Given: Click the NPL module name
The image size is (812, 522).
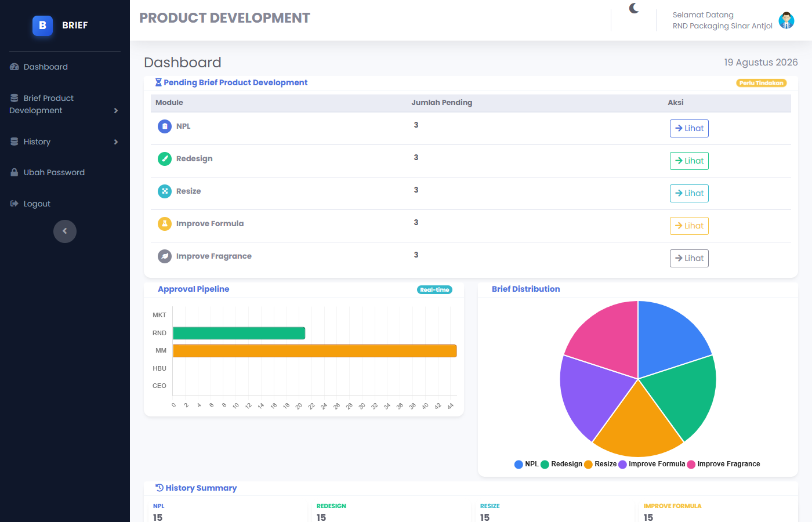Looking at the screenshot, I should (x=183, y=126).
